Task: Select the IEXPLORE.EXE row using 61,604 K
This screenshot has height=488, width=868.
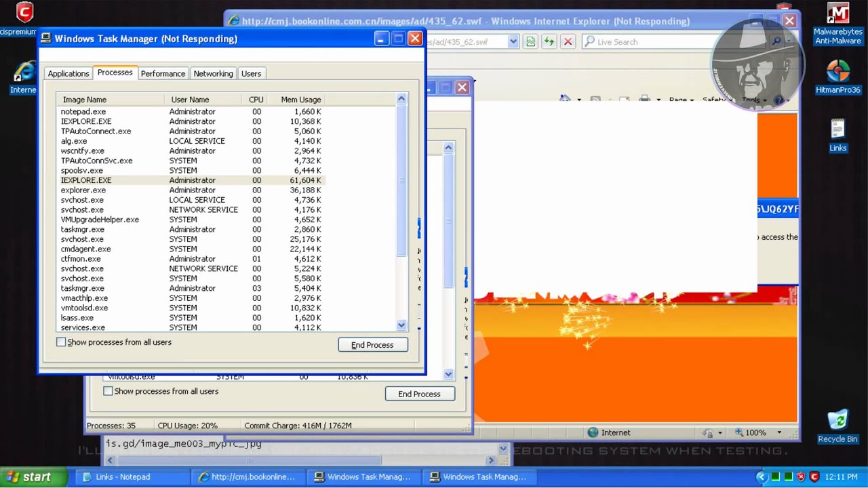Action: pos(191,180)
